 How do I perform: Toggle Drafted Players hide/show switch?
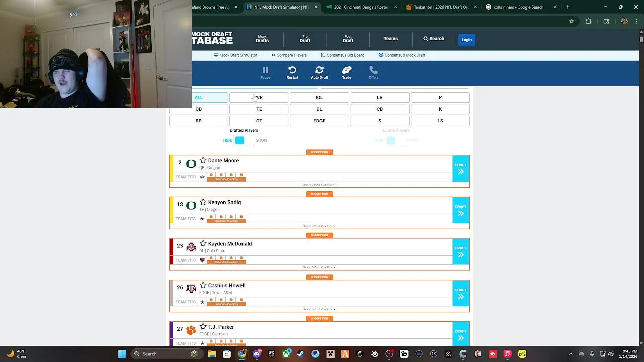[x=244, y=140]
